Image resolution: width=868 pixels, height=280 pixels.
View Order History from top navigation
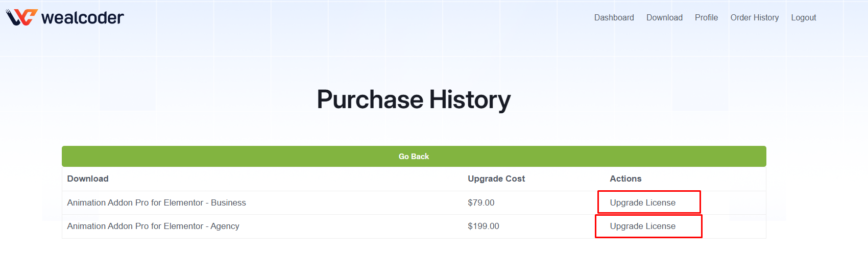pyautogui.click(x=755, y=17)
